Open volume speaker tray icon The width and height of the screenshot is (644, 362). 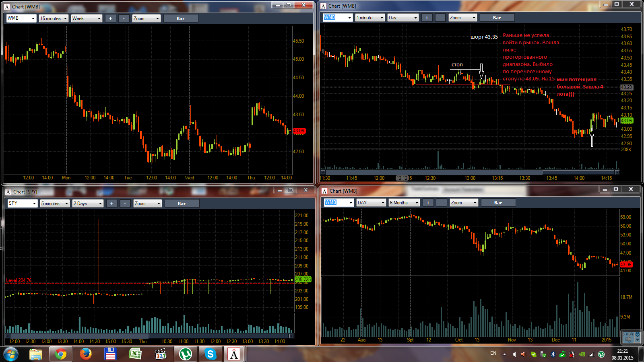click(x=514, y=354)
